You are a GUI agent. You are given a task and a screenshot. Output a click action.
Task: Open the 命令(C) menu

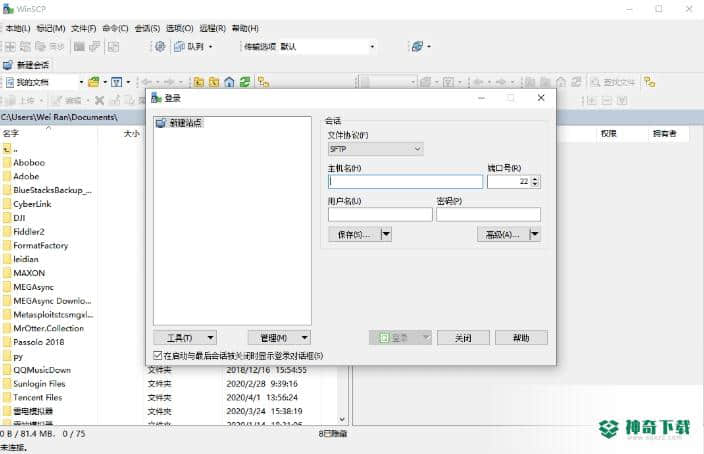click(x=115, y=28)
